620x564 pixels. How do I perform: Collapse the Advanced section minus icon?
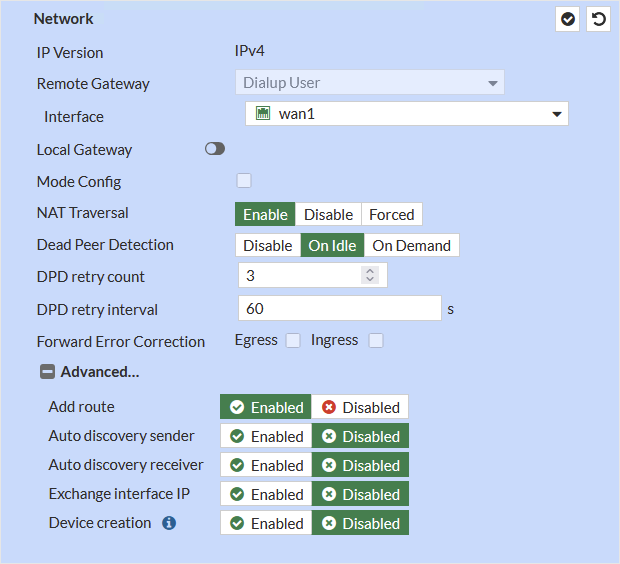47,372
